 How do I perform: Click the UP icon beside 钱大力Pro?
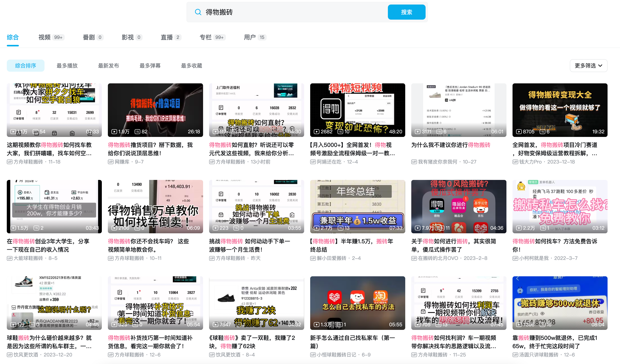[515, 162]
